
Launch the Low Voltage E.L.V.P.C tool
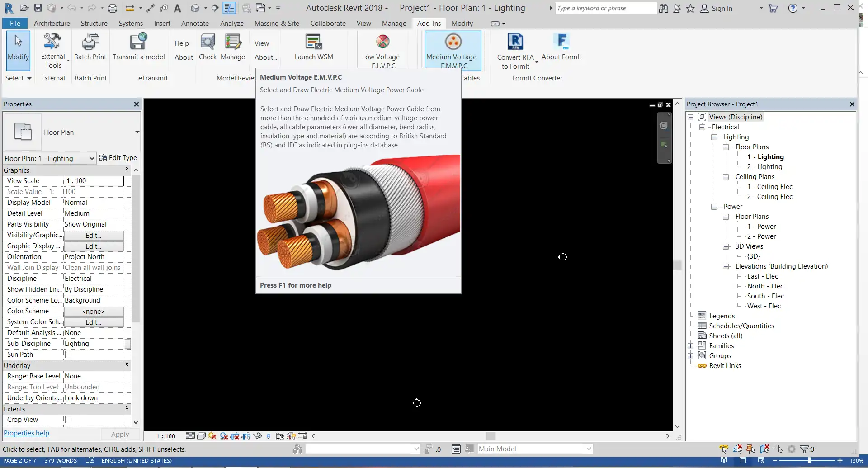[x=382, y=43]
